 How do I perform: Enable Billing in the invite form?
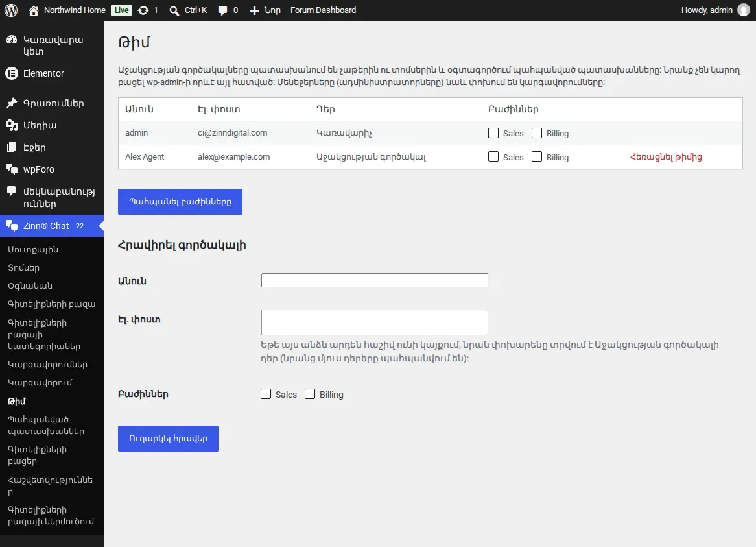click(x=310, y=394)
